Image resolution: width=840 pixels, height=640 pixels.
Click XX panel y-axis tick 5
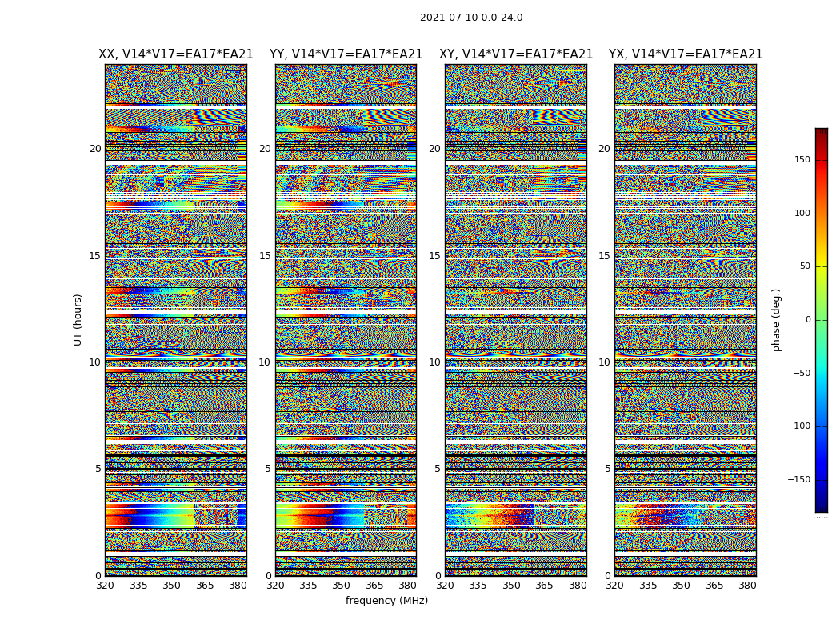(98, 469)
